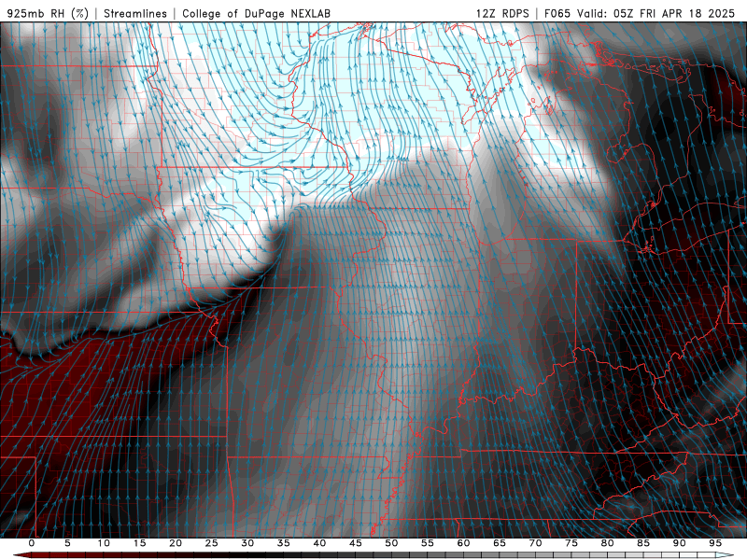Click the 'F065' forecast hour text
Image resolution: width=747 pixels, height=560 pixels.
(x=557, y=13)
